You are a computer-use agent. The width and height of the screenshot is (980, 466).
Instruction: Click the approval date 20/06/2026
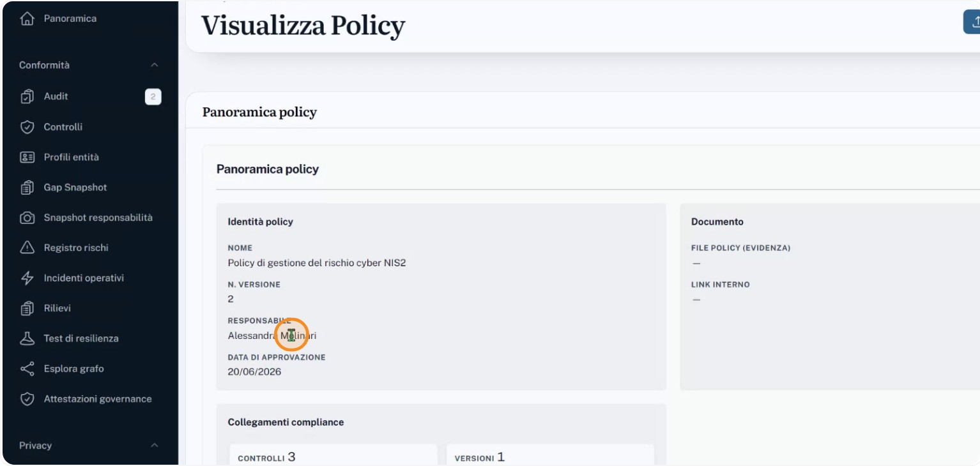point(254,372)
